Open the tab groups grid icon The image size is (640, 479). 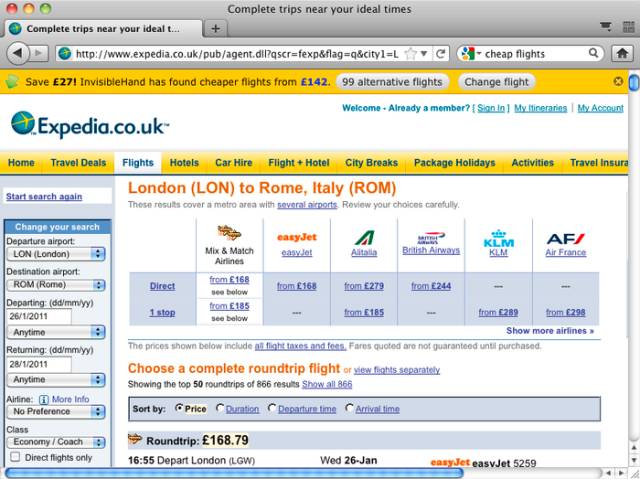[x=629, y=28]
